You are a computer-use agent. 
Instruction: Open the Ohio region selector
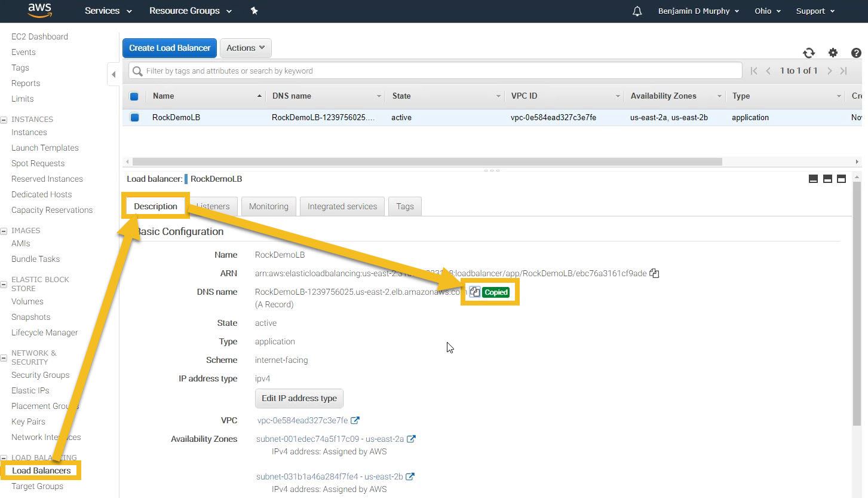[x=768, y=11]
